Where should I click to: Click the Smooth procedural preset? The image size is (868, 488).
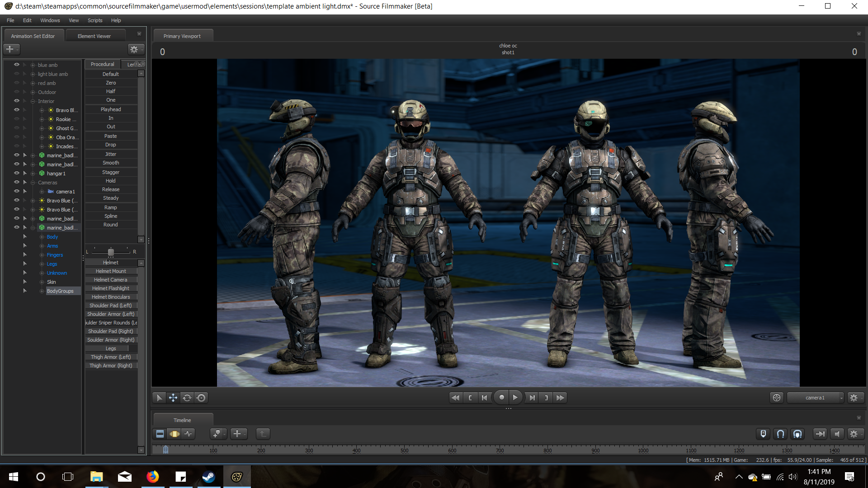click(x=111, y=163)
